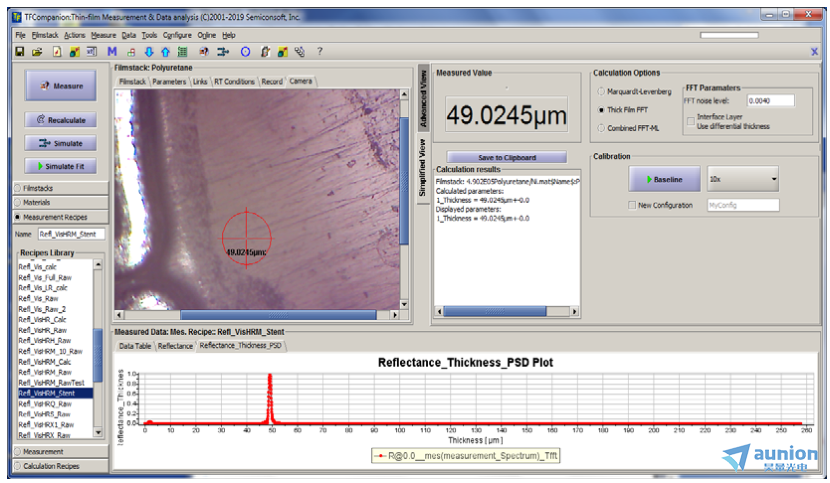Click Save to Clipboard button
Screen dimensions: 830x483
tap(507, 158)
